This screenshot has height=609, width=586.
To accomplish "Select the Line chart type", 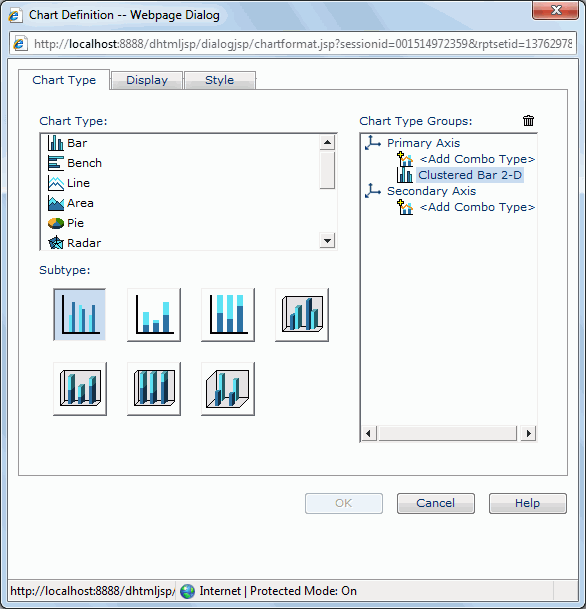I will click(78, 183).
